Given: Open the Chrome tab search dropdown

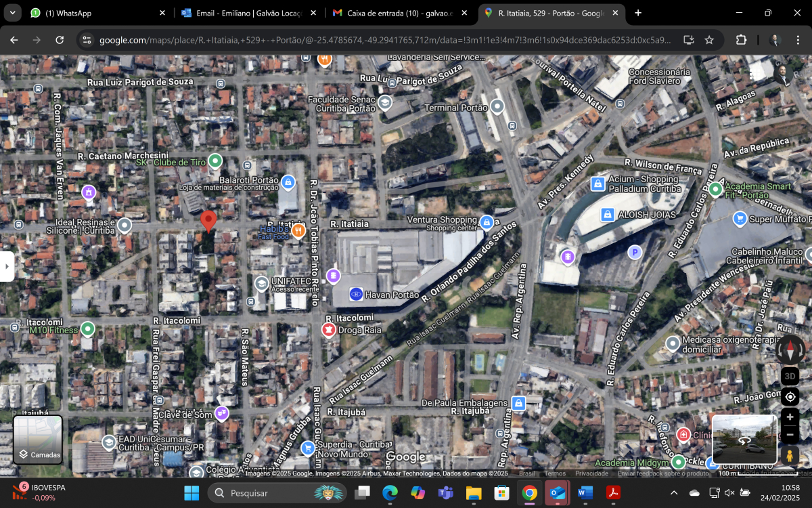Looking at the screenshot, I should click(x=14, y=13).
